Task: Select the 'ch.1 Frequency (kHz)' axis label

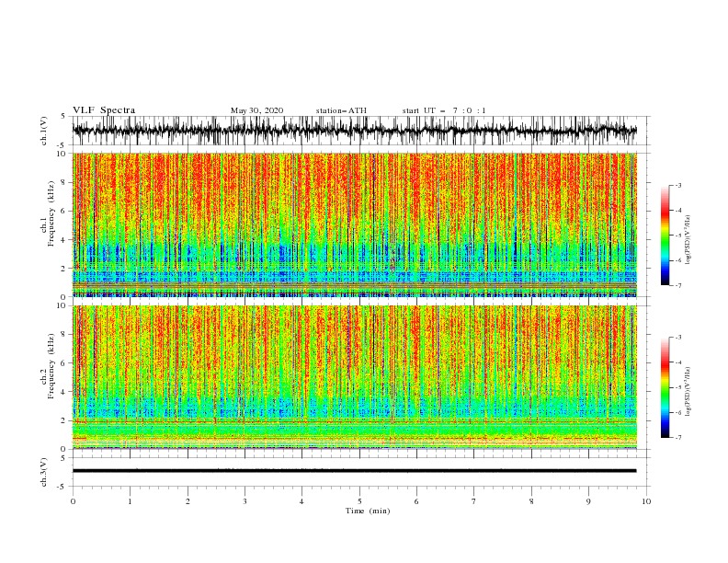Action: click(48, 224)
